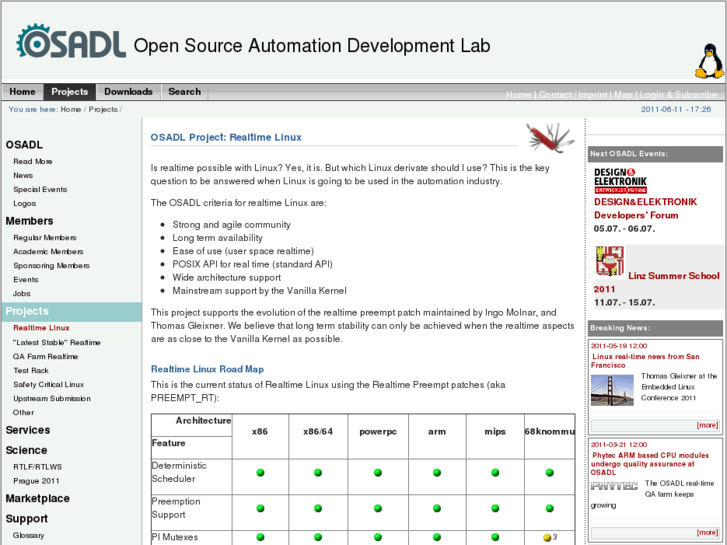727x545 pixels.
Task: Open the OSADL sidebar heading
Action: (x=24, y=145)
